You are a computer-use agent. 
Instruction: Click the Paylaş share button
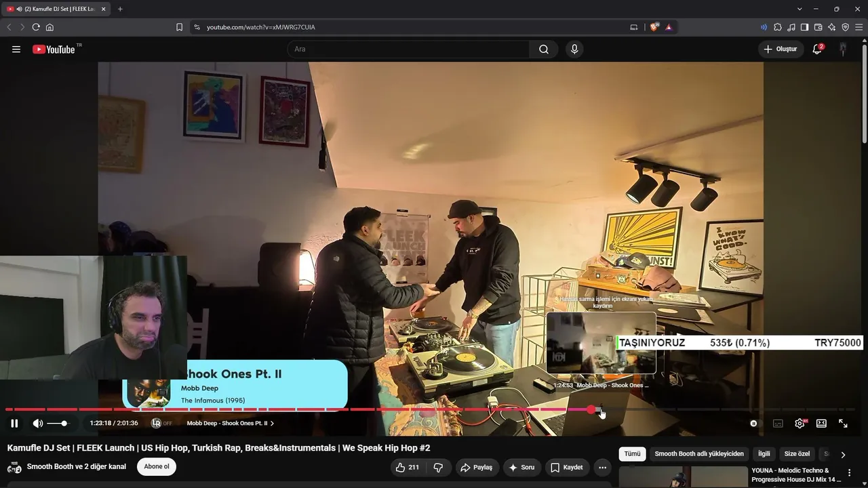click(476, 468)
